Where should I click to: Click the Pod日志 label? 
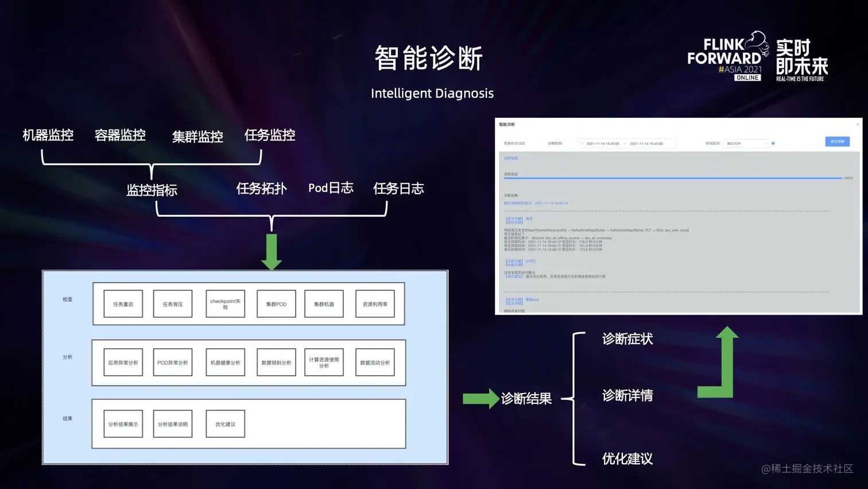[x=331, y=188]
